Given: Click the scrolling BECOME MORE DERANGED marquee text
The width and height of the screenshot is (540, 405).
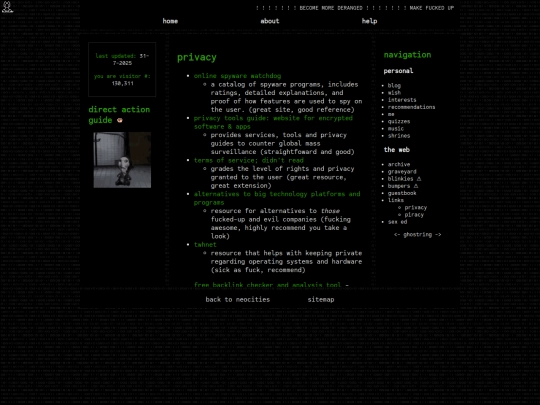Looking at the screenshot, I should pyautogui.click(x=331, y=8).
